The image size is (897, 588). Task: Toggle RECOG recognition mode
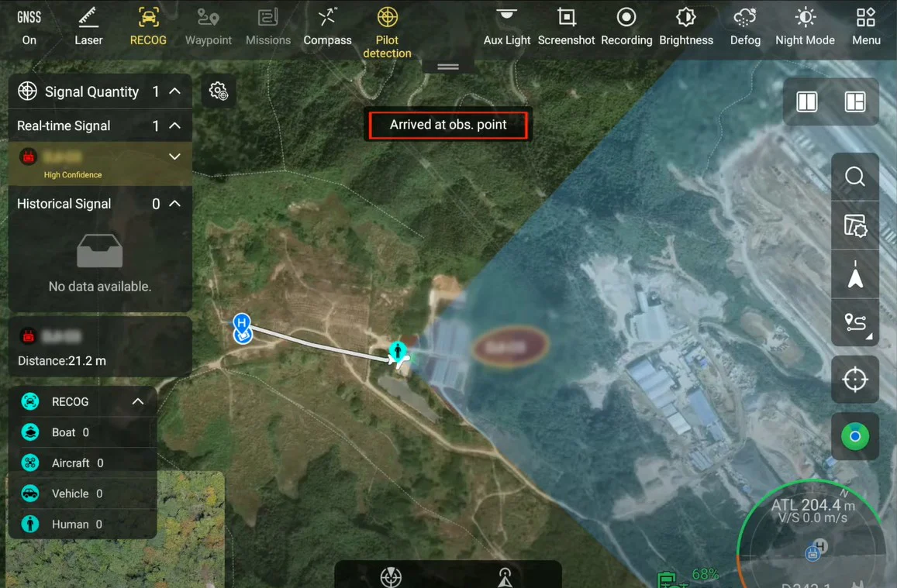(148, 26)
